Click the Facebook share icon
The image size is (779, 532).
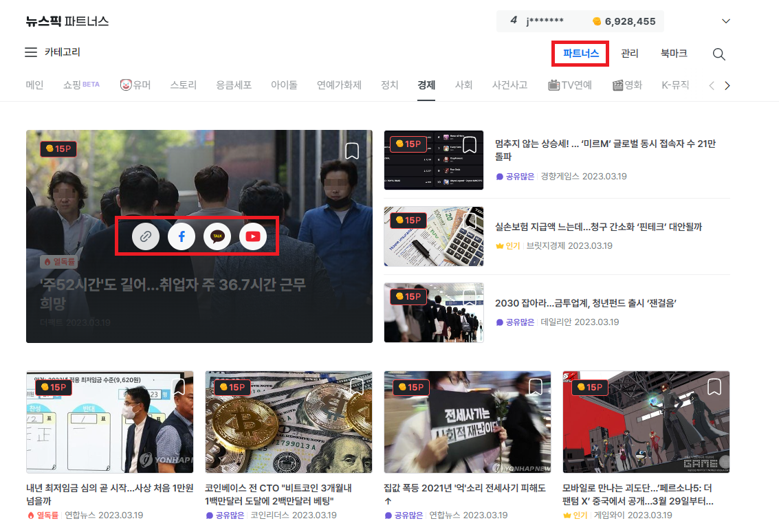click(x=181, y=237)
